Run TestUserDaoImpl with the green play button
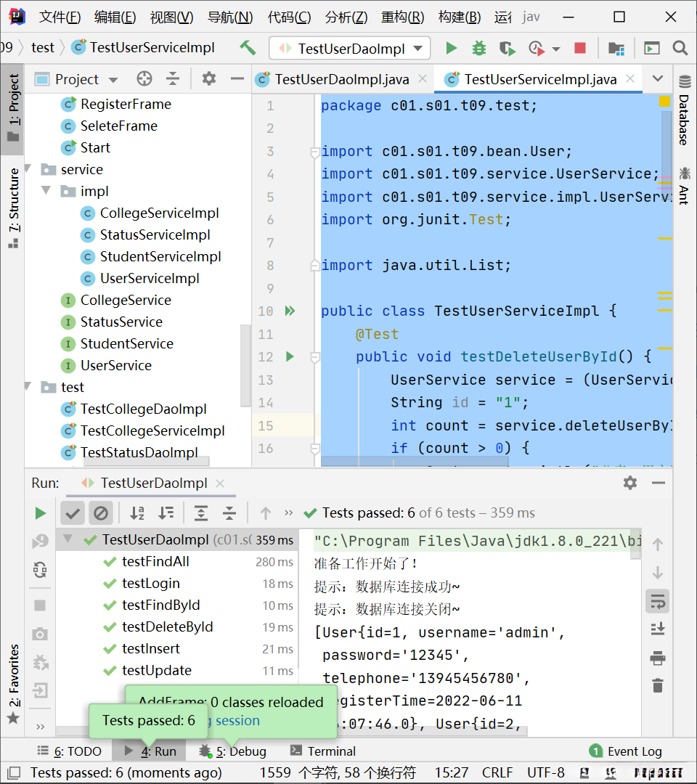The height and width of the screenshot is (784, 697). (x=452, y=48)
